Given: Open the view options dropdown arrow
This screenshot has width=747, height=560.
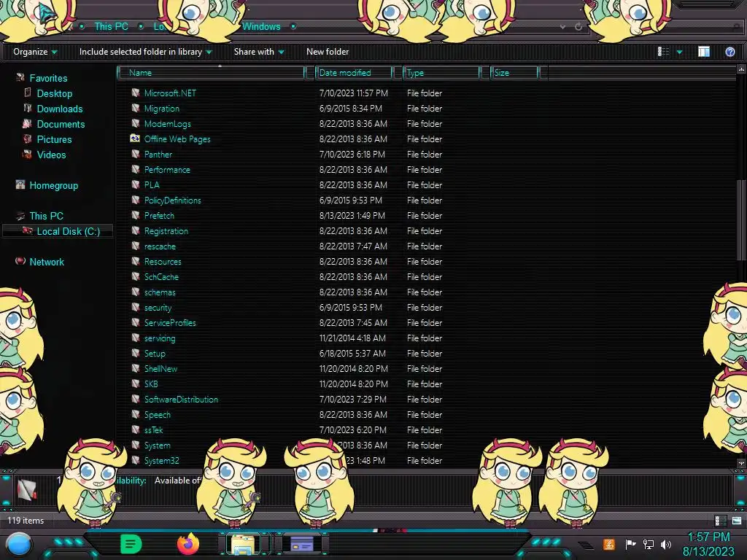Looking at the screenshot, I should pyautogui.click(x=679, y=52).
